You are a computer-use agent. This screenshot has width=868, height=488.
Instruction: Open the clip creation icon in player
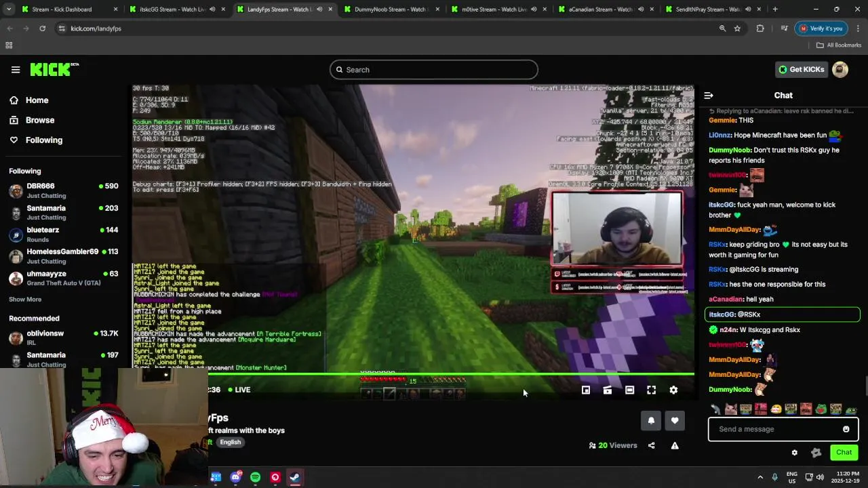pyautogui.click(x=608, y=390)
